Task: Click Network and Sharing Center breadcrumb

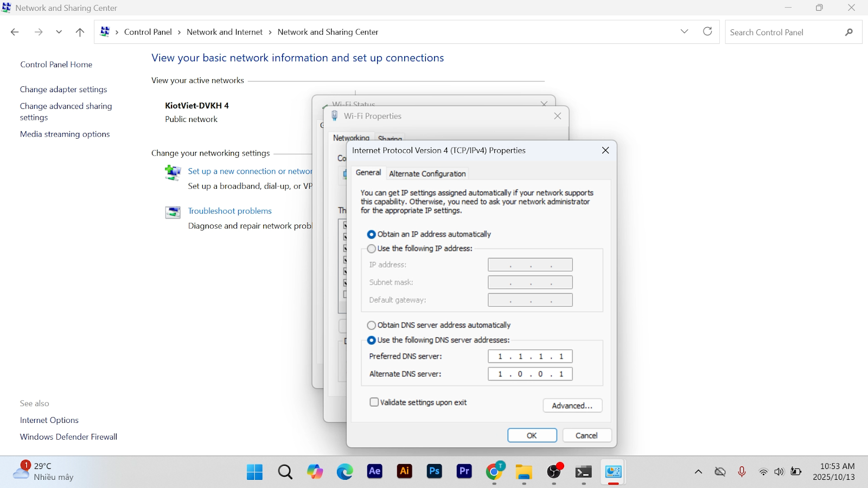Action: (328, 32)
